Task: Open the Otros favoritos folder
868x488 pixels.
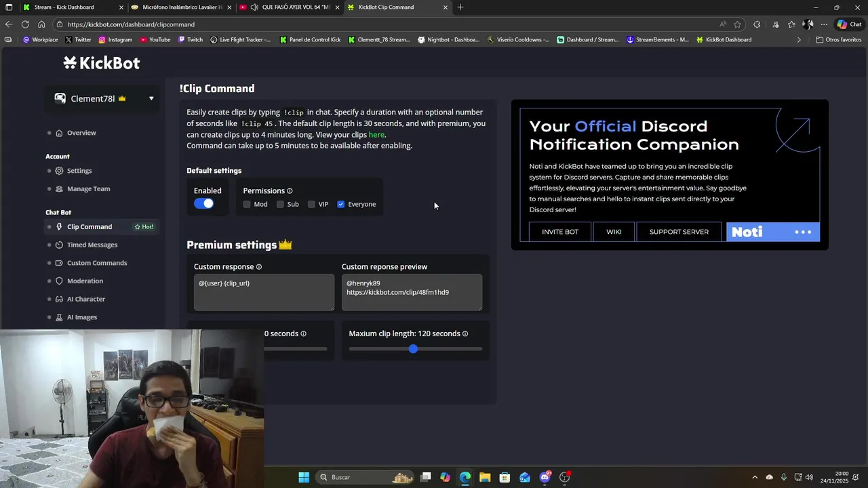Action: [838, 40]
